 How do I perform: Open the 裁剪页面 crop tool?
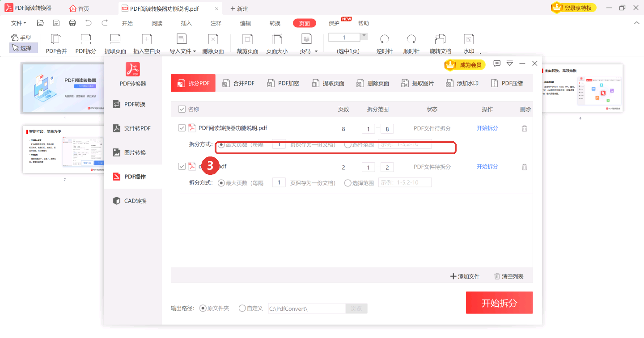247,44
